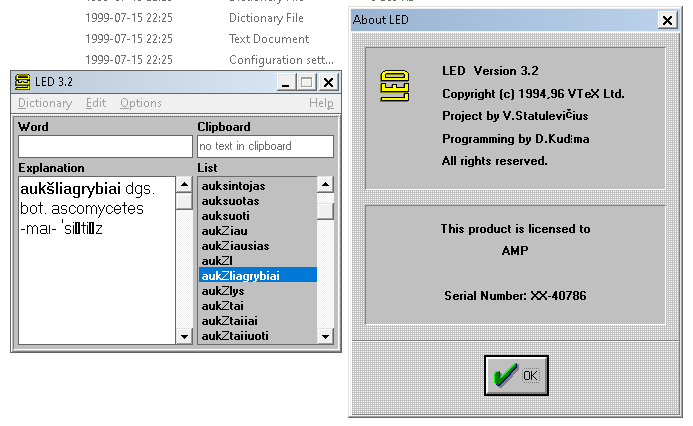Close the LED 3.2 window
The height and width of the screenshot is (426, 693).
pos(328,82)
